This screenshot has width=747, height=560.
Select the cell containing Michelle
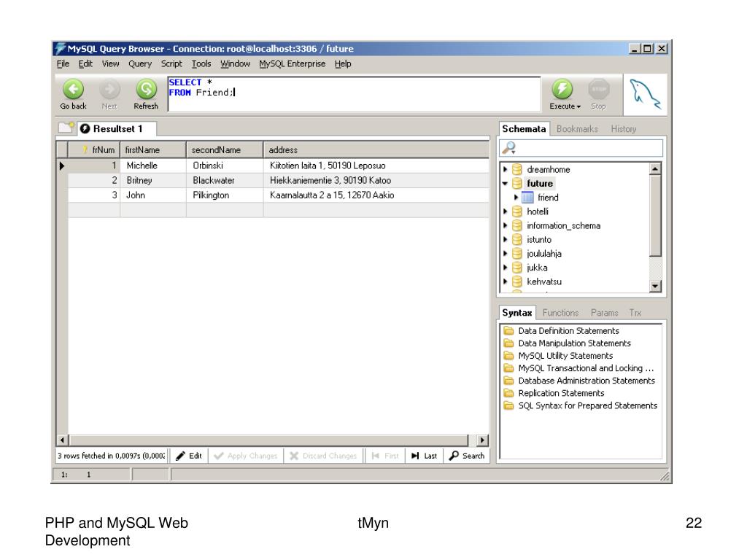point(153,166)
